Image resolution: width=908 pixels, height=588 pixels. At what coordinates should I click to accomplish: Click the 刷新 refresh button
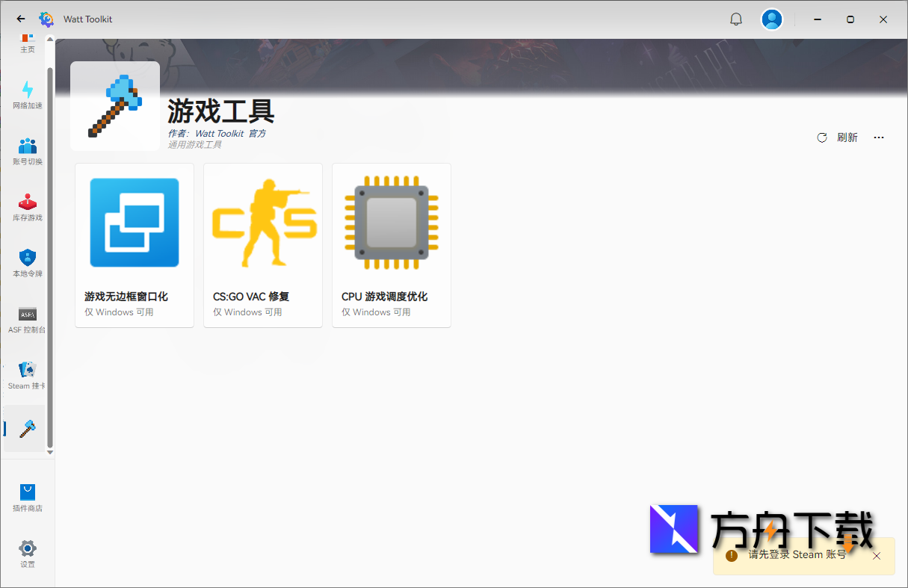tap(838, 137)
